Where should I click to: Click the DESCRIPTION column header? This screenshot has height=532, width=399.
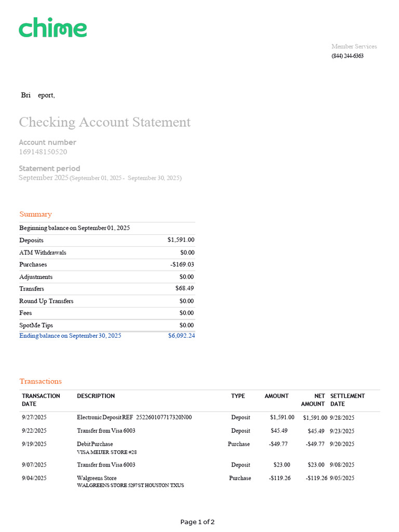(96, 396)
